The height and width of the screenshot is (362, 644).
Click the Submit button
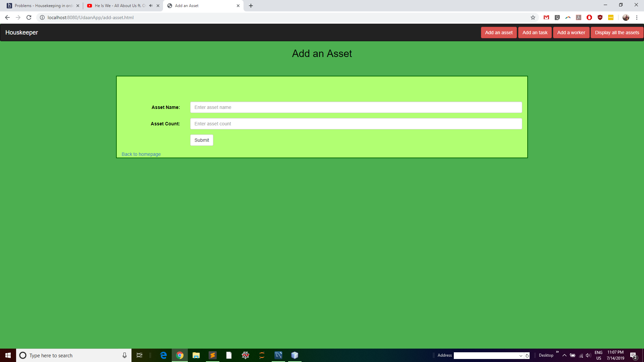coord(202,140)
